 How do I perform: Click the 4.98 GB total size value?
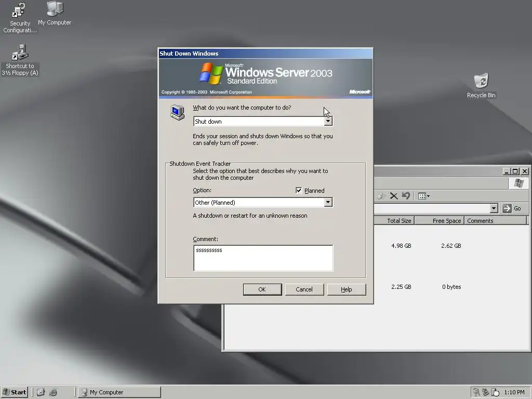pos(401,246)
